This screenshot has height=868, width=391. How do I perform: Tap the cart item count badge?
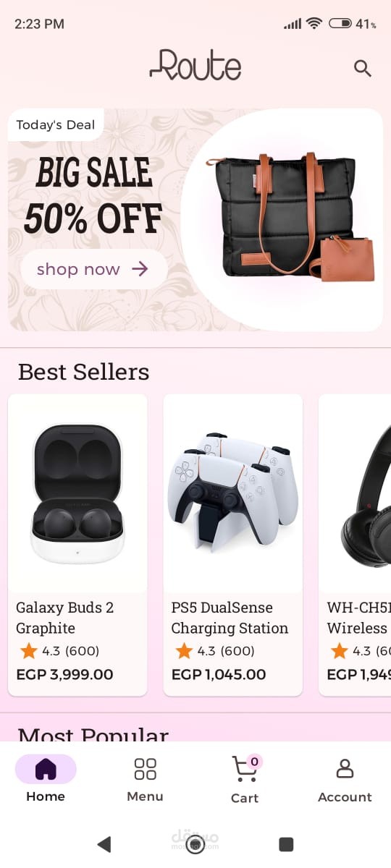(254, 762)
